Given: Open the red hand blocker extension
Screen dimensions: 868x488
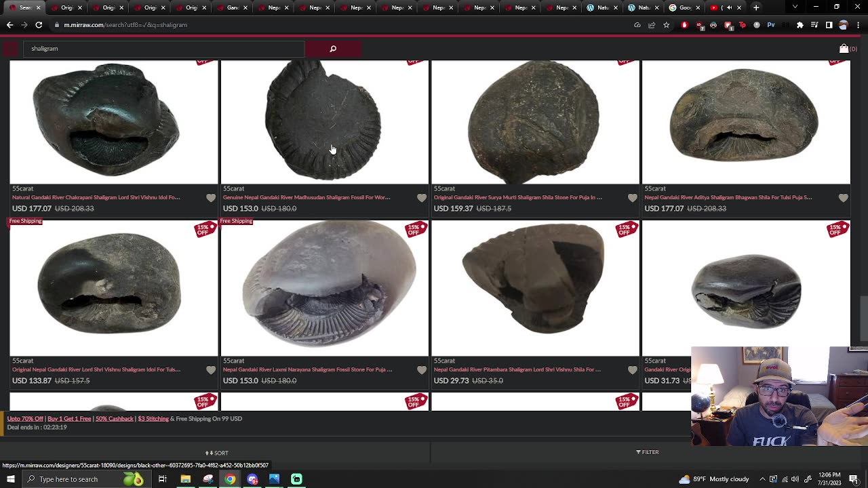Looking at the screenshot, I should [684, 25].
